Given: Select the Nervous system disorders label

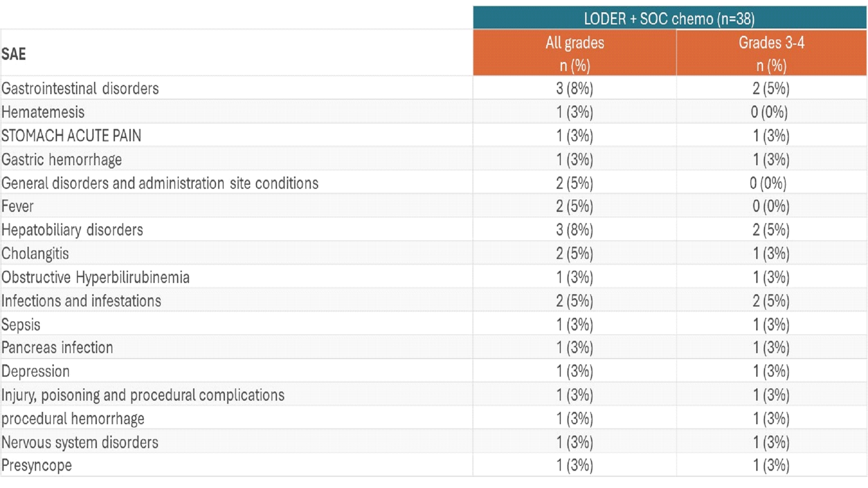Looking at the screenshot, I should 80,442.
